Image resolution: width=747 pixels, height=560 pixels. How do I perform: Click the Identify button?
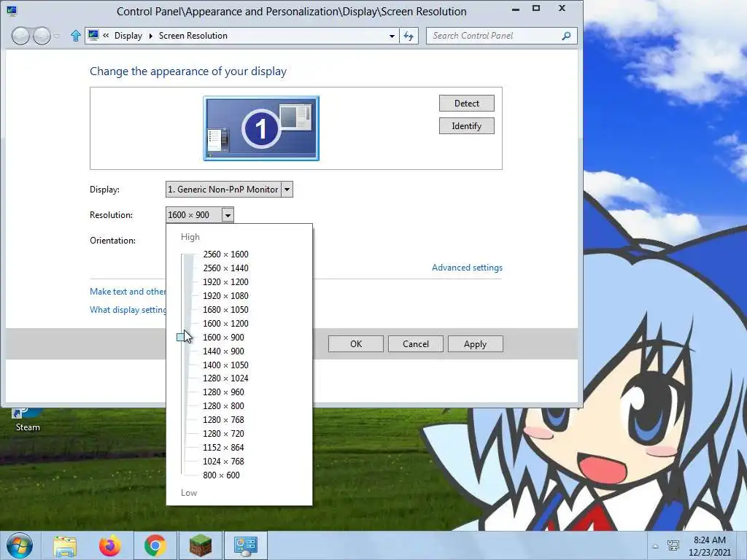466,126
